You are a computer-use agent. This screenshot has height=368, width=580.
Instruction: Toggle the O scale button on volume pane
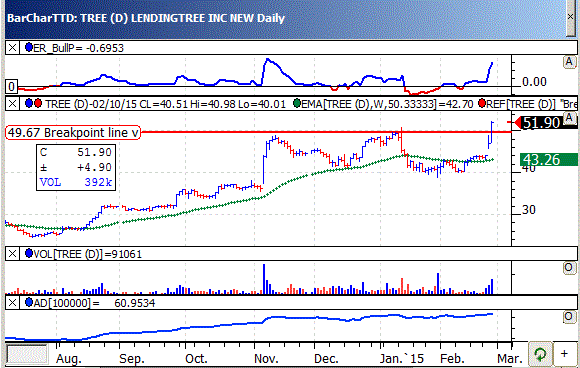point(569,268)
